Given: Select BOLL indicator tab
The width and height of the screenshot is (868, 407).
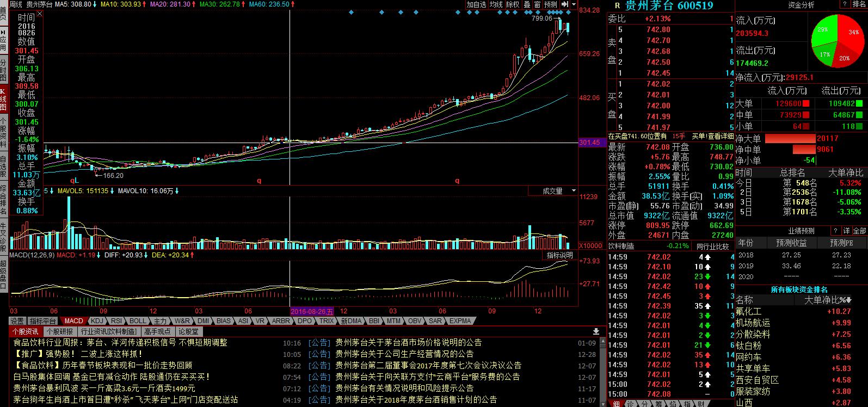Looking at the screenshot, I should (x=137, y=321).
